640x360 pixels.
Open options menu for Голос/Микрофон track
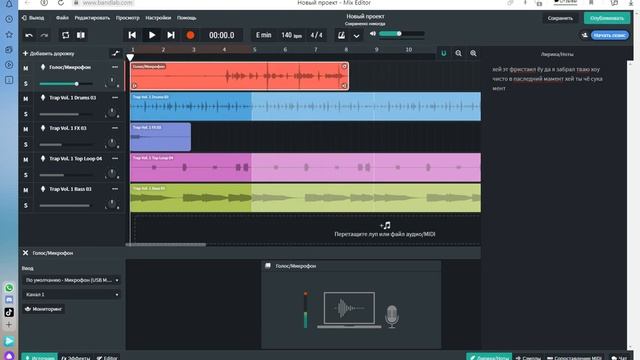point(115,67)
